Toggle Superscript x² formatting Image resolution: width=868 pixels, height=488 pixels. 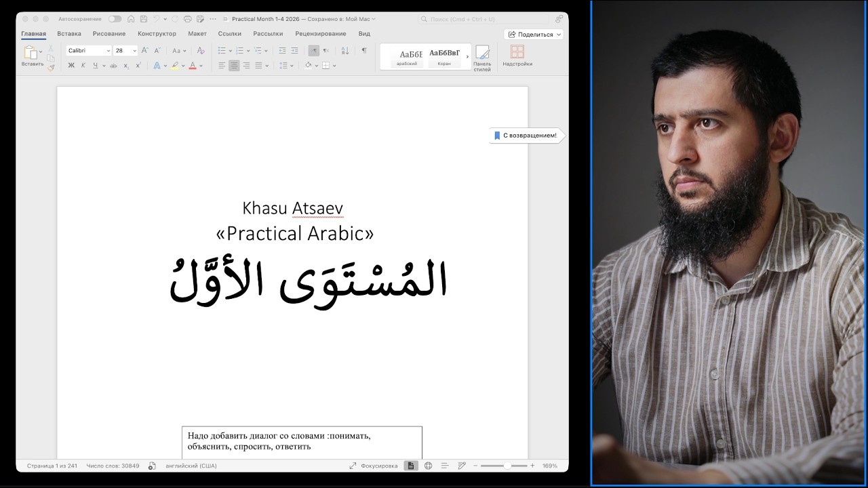pos(138,66)
